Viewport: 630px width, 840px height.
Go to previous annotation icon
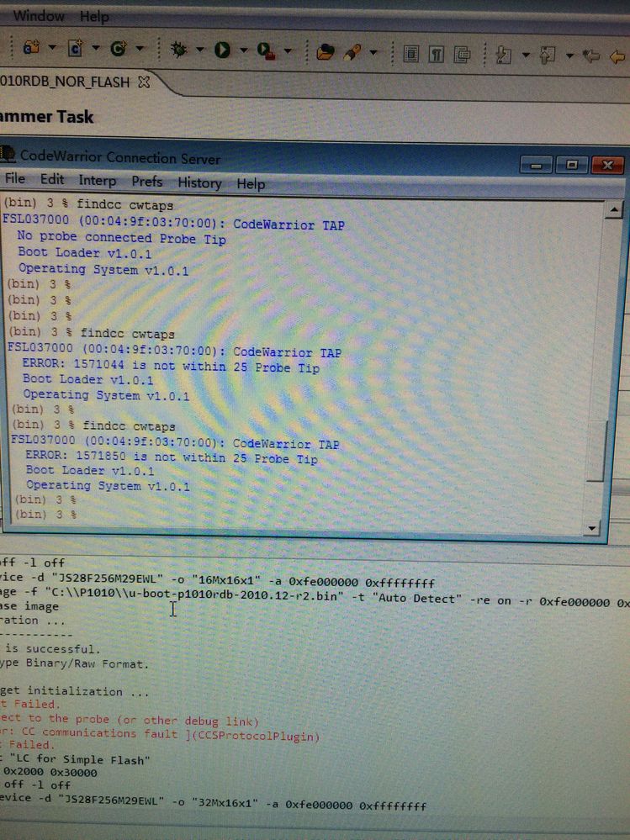(547, 55)
